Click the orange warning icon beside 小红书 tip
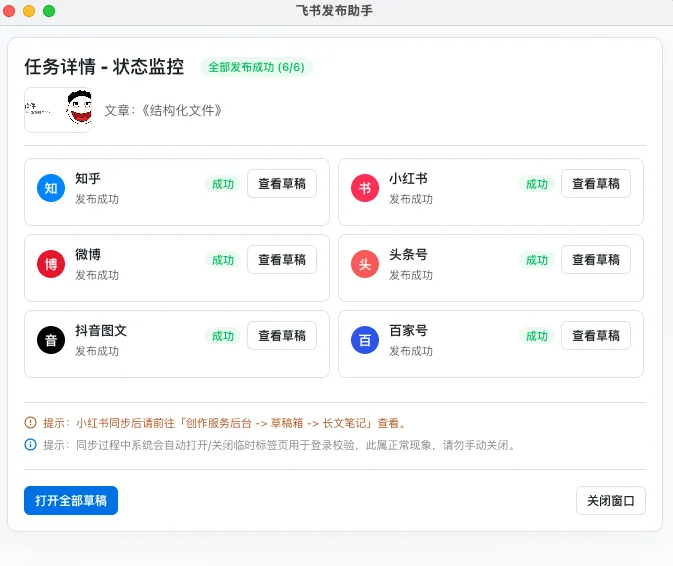 pos(30,423)
